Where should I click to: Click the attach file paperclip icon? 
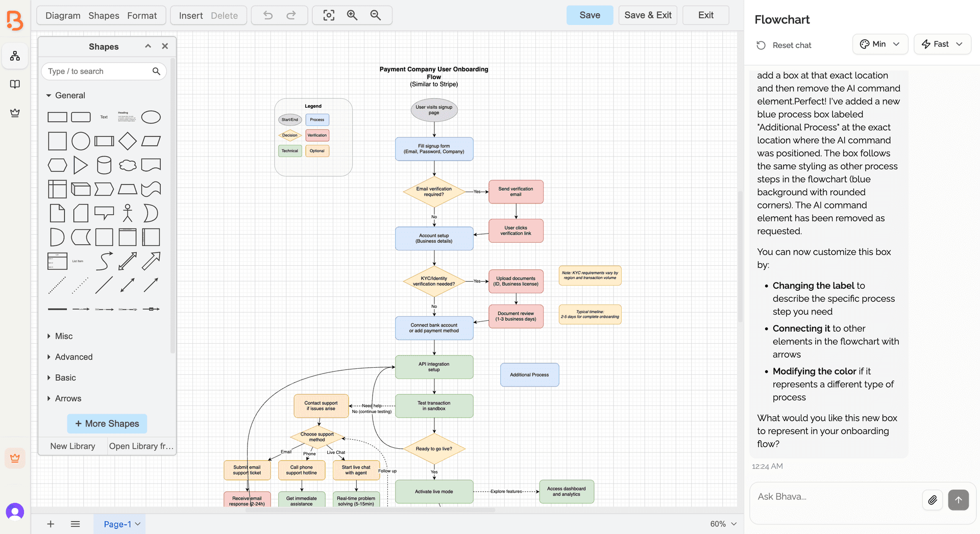[x=933, y=500]
